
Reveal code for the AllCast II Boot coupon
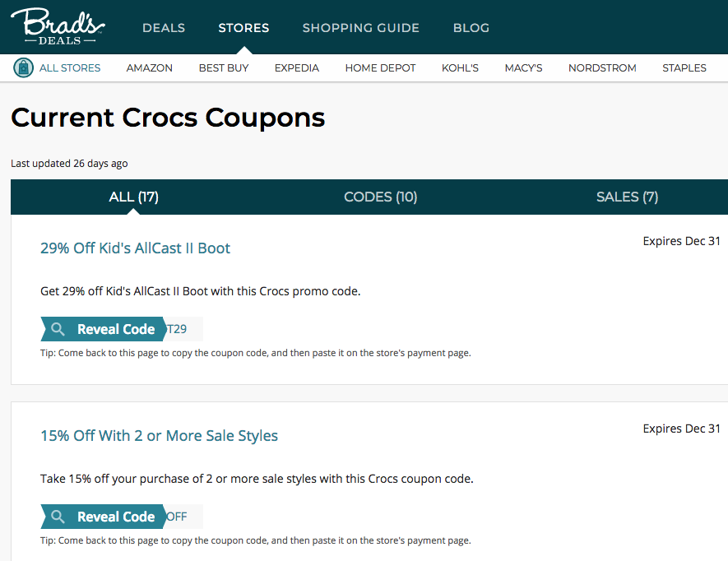point(115,329)
